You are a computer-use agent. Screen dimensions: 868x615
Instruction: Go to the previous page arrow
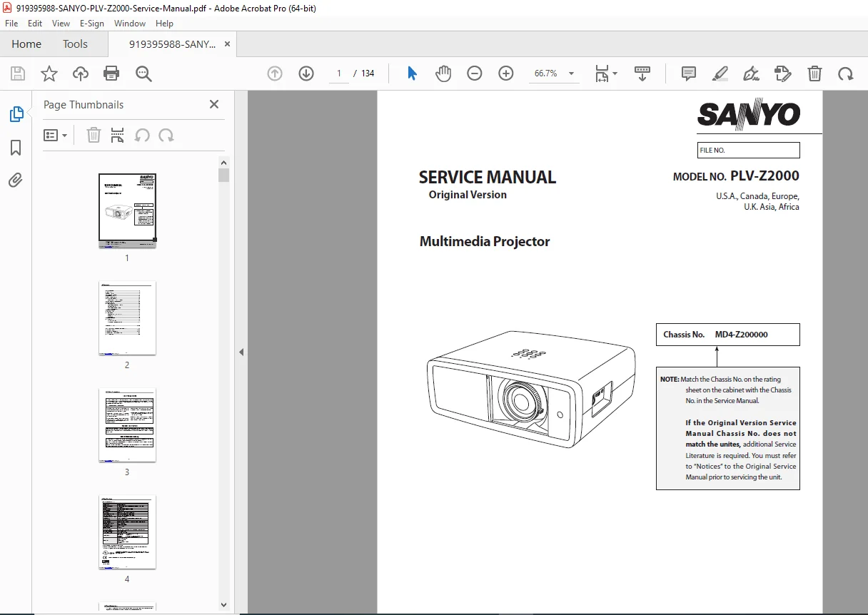pos(275,73)
